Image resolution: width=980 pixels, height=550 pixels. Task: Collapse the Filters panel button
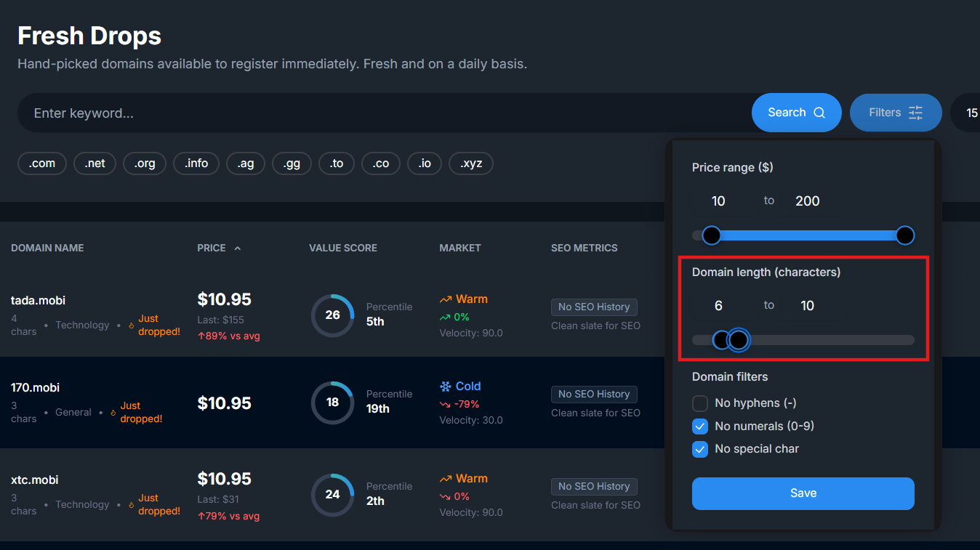[895, 113]
